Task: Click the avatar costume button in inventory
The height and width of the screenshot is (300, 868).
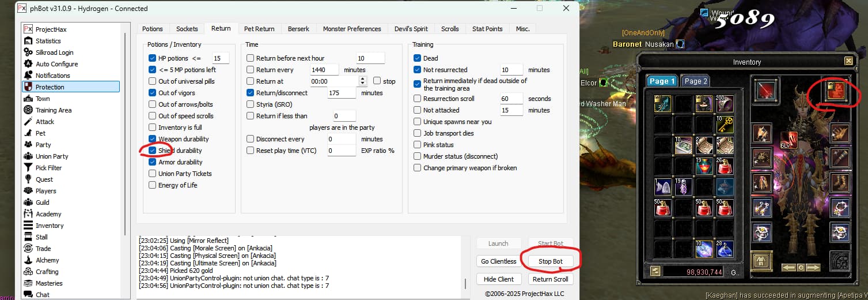Action: coord(763,261)
